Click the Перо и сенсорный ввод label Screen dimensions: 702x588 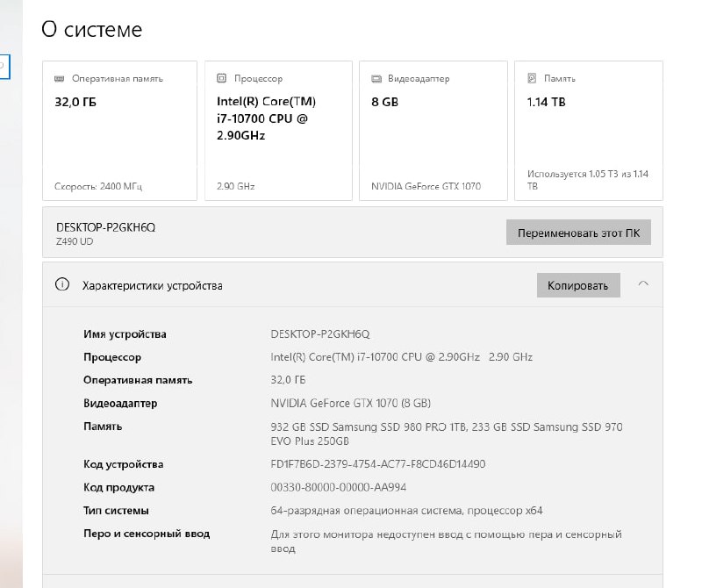pyautogui.click(x=147, y=534)
